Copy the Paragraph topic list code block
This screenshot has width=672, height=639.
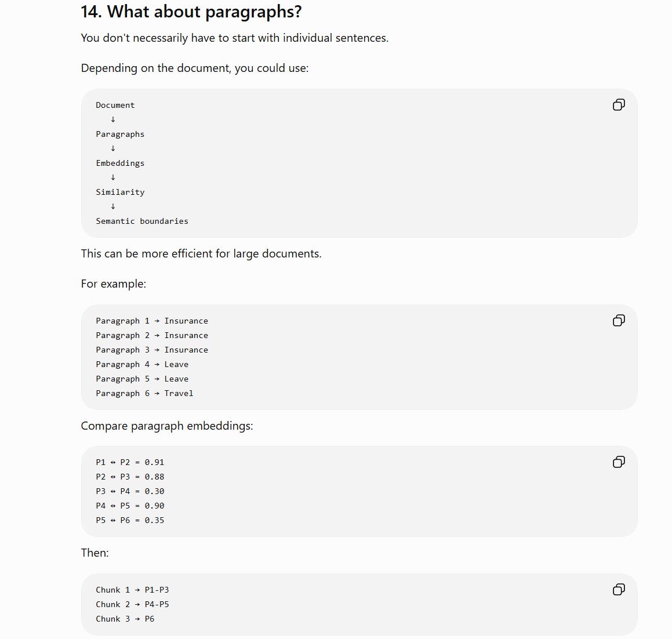pos(619,320)
